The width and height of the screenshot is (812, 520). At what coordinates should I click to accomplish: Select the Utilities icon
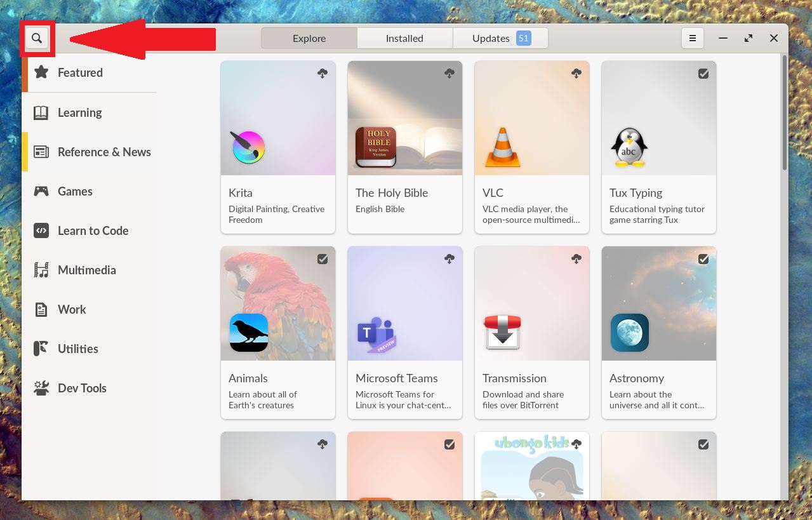click(41, 349)
